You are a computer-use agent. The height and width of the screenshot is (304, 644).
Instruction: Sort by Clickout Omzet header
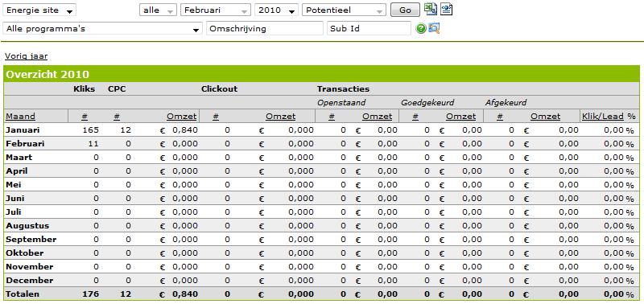(x=280, y=117)
